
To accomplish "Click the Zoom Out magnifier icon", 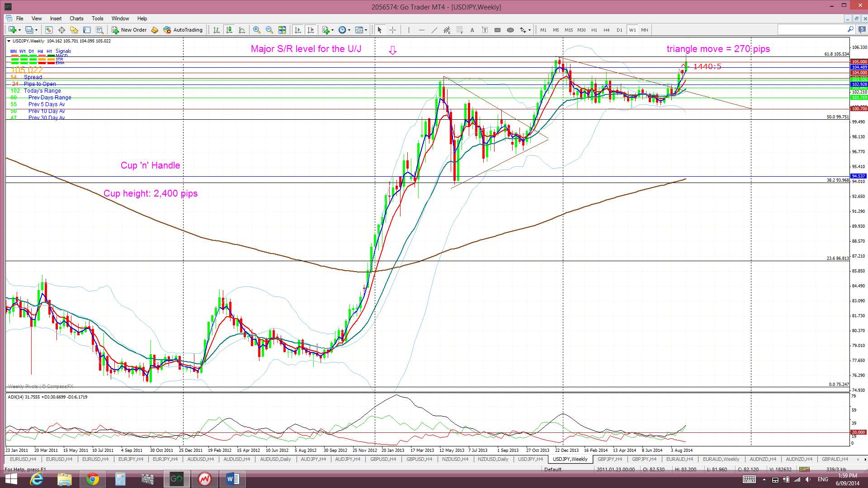I will [269, 30].
